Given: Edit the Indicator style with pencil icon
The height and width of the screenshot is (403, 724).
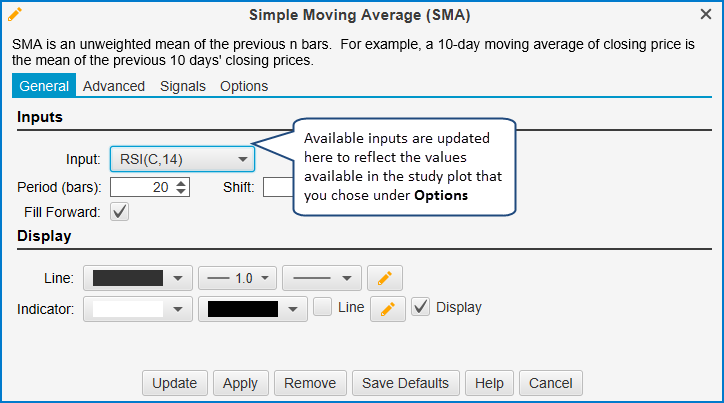Looking at the screenshot, I should click(x=388, y=309).
